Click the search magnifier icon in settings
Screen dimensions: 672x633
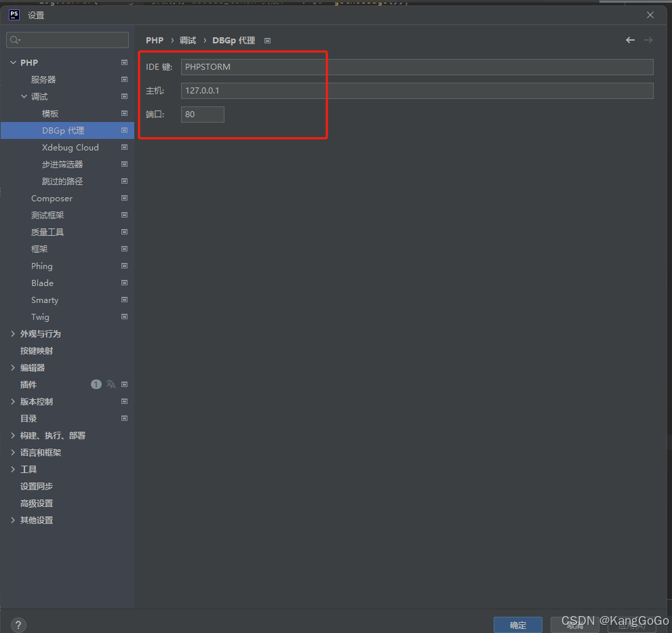15,40
